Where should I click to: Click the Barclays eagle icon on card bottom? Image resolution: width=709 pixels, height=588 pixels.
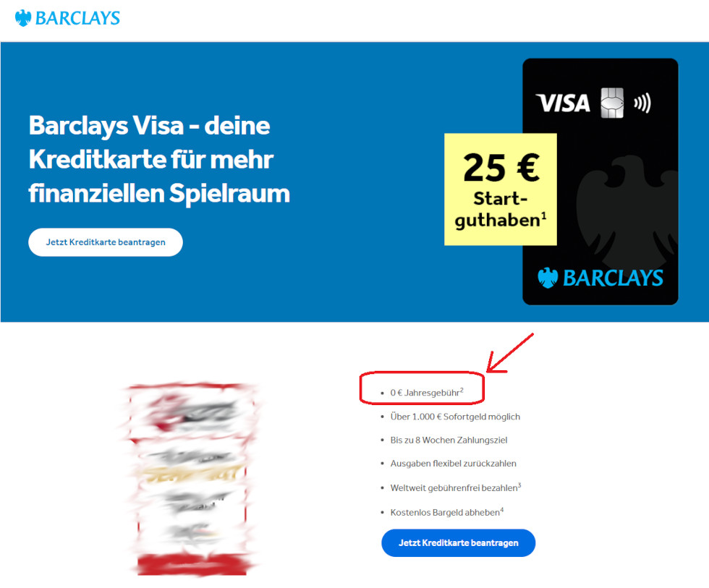point(548,278)
